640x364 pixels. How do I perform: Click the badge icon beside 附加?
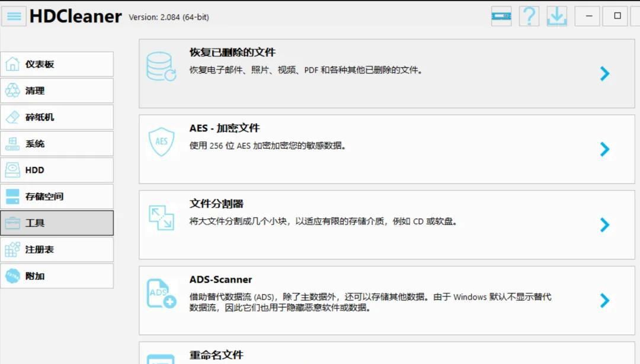[x=12, y=276]
